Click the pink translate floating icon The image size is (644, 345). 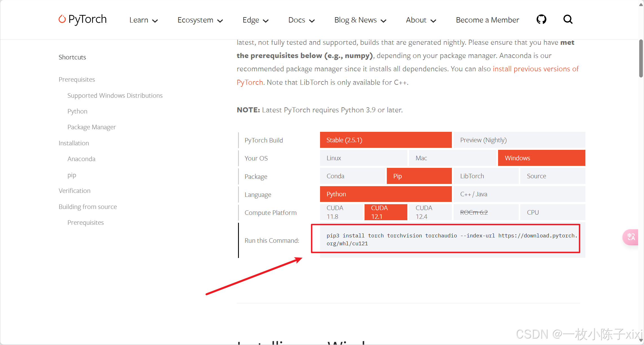coord(631,237)
